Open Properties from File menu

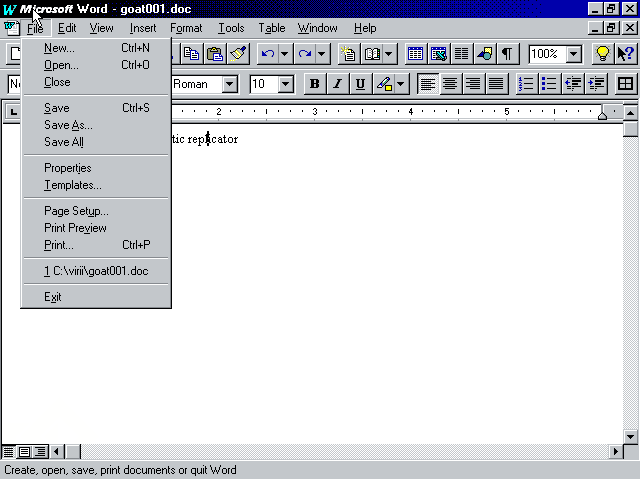pyautogui.click(x=96, y=168)
